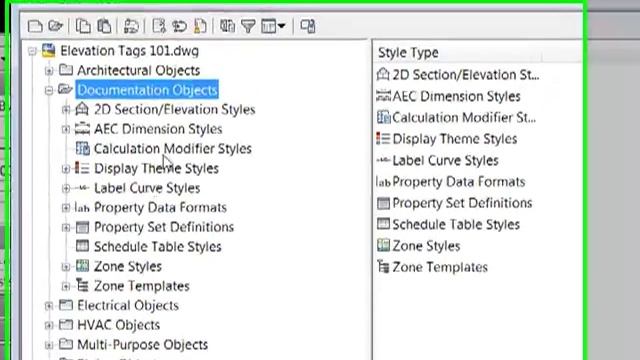The height and width of the screenshot is (360, 640).
Task: Click the 2D Section/Elevation St... icon in Style Type list
Action: tap(383, 75)
